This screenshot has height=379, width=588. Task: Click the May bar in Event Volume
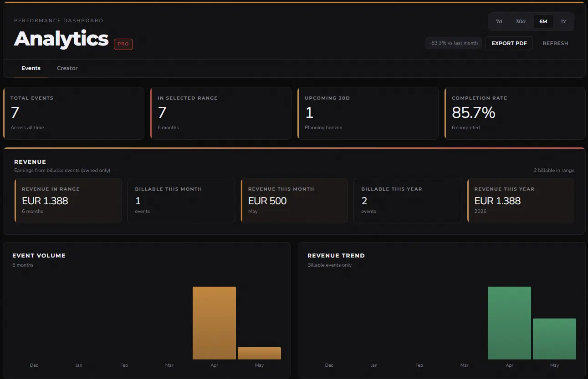[259, 354]
